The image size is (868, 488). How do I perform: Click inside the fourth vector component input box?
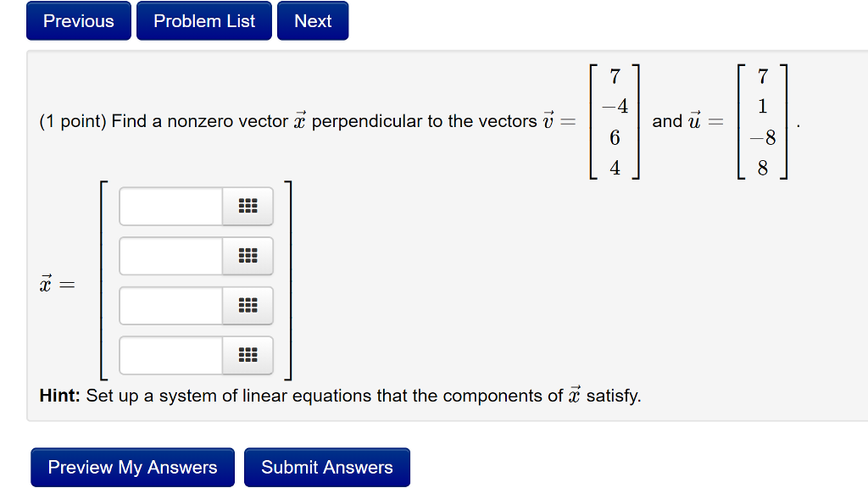(x=170, y=356)
